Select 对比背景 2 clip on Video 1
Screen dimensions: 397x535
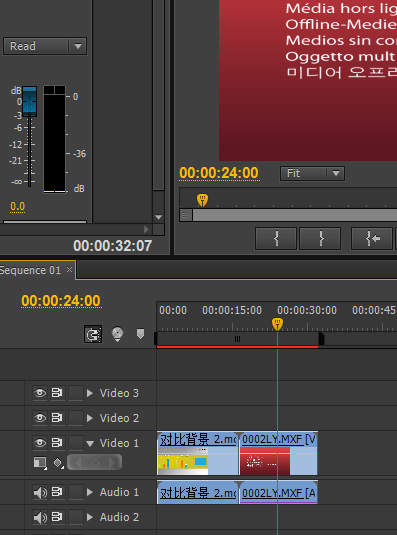point(197,453)
